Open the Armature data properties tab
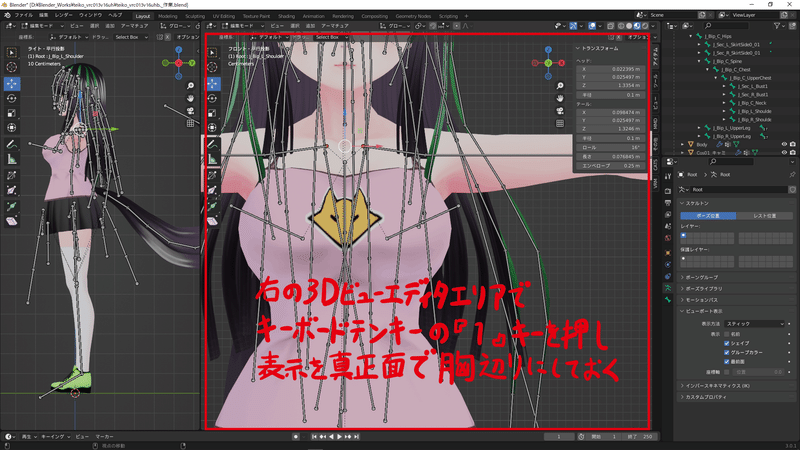The image size is (800, 450). (x=668, y=288)
